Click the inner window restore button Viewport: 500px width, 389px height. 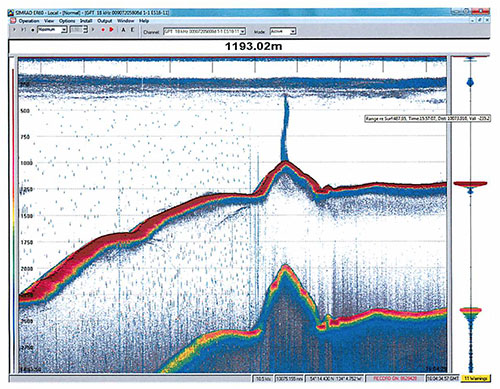coord(480,20)
